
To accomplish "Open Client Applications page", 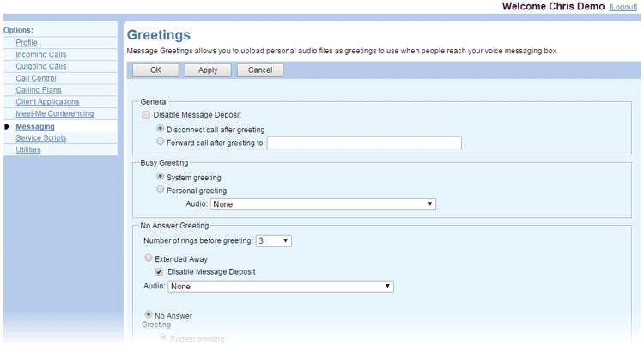I will coord(47,102).
